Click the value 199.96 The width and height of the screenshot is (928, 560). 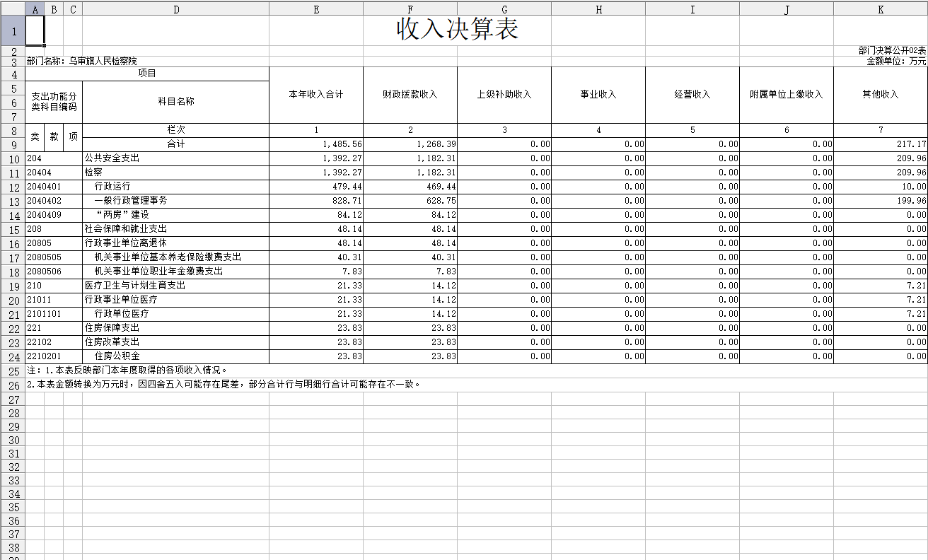tap(881, 201)
